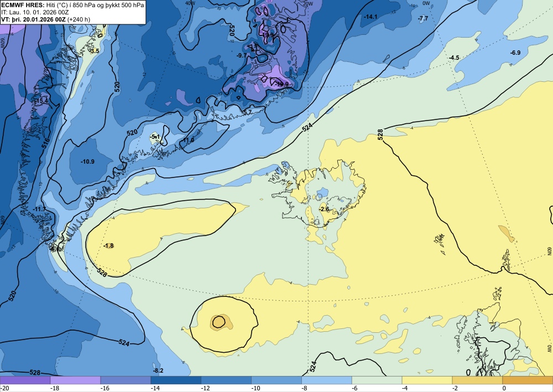Click the -14 legend tick label
Screen dimensions: 553x392
tap(155, 388)
